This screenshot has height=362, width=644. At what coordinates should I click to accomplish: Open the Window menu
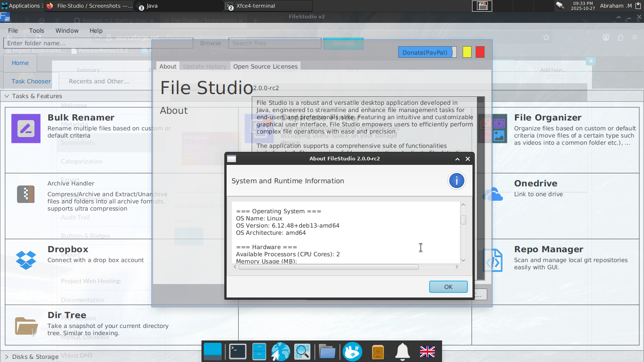(67, 30)
